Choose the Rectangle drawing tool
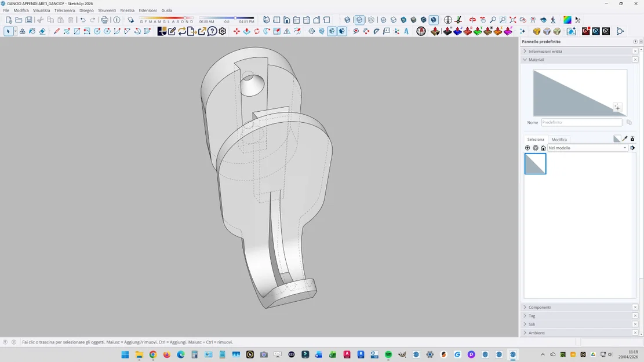This screenshot has width=644, height=362. pos(77,31)
